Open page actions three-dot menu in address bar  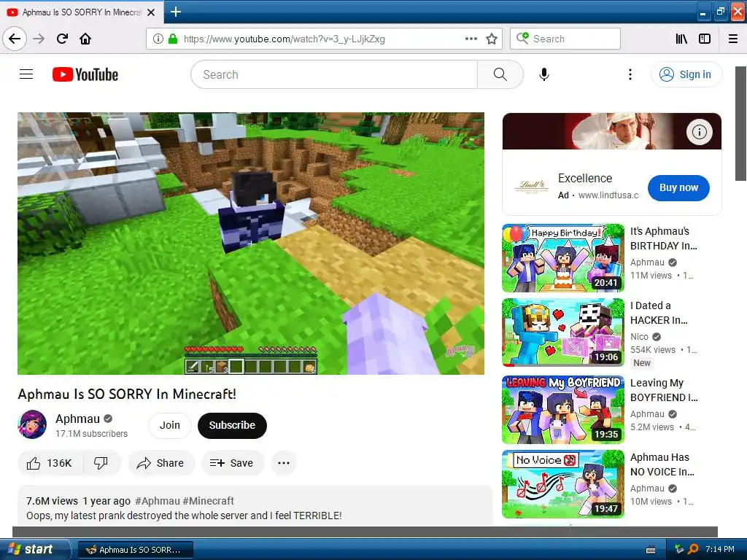point(471,39)
